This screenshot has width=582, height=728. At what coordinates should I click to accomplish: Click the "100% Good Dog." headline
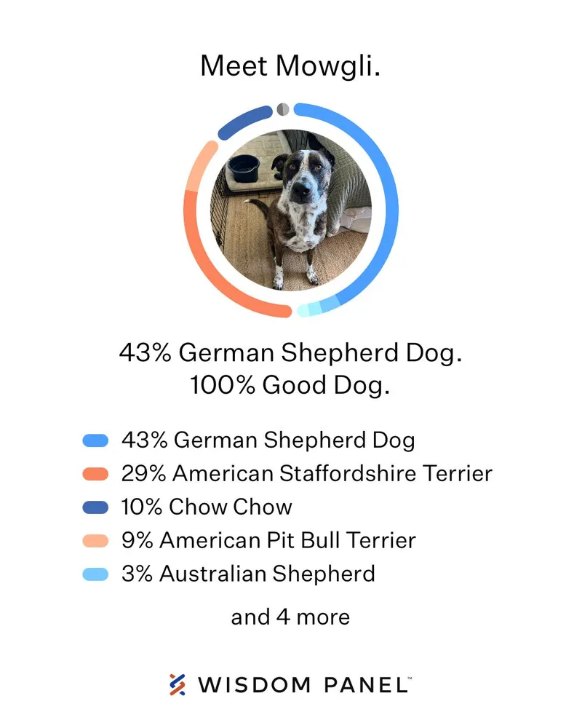[291, 386]
